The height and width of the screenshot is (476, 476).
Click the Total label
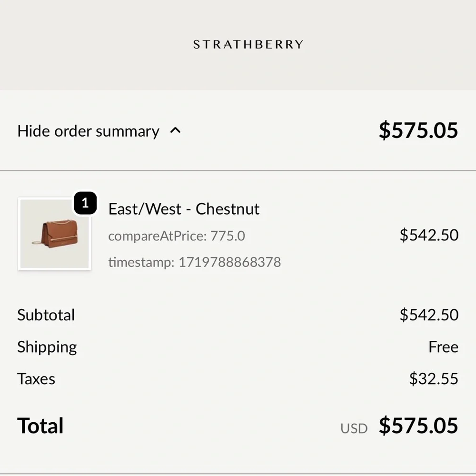(40, 425)
